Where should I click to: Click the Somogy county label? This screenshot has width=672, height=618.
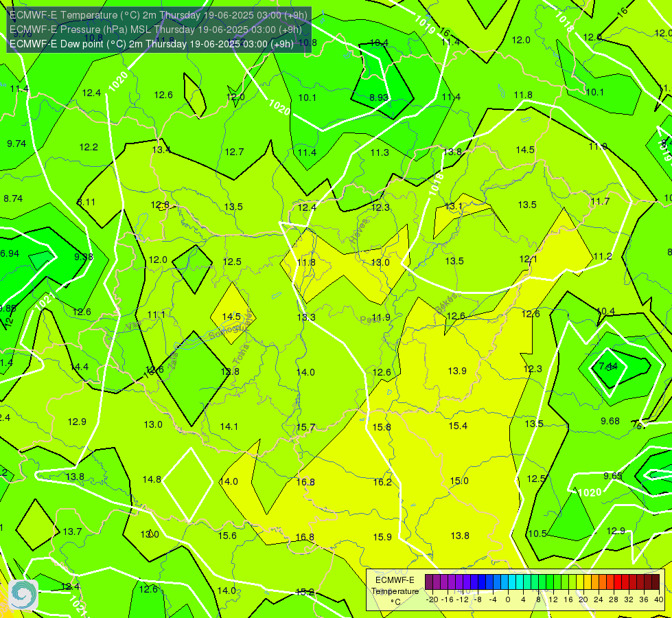point(226,331)
